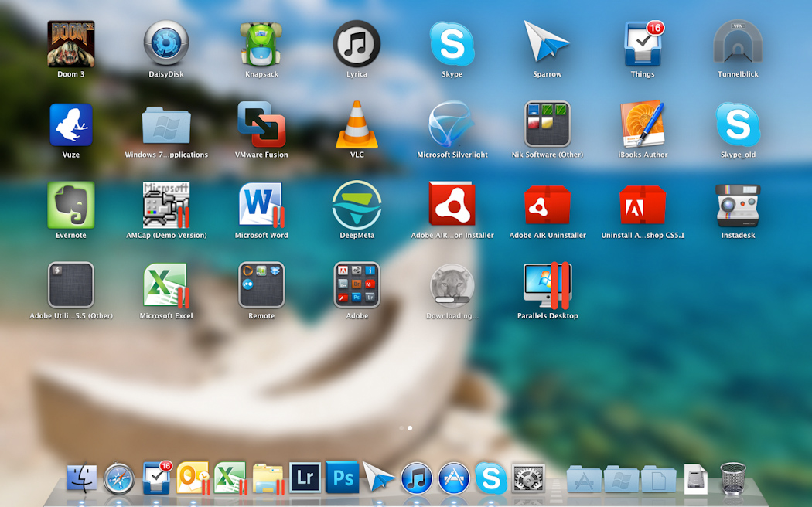
Task: Open Sparrow from the Dock
Action: (x=378, y=477)
